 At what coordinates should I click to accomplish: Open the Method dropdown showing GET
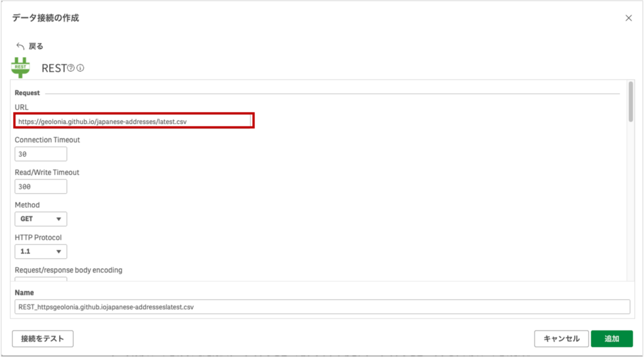pyautogui.click(x=41, y=219)
